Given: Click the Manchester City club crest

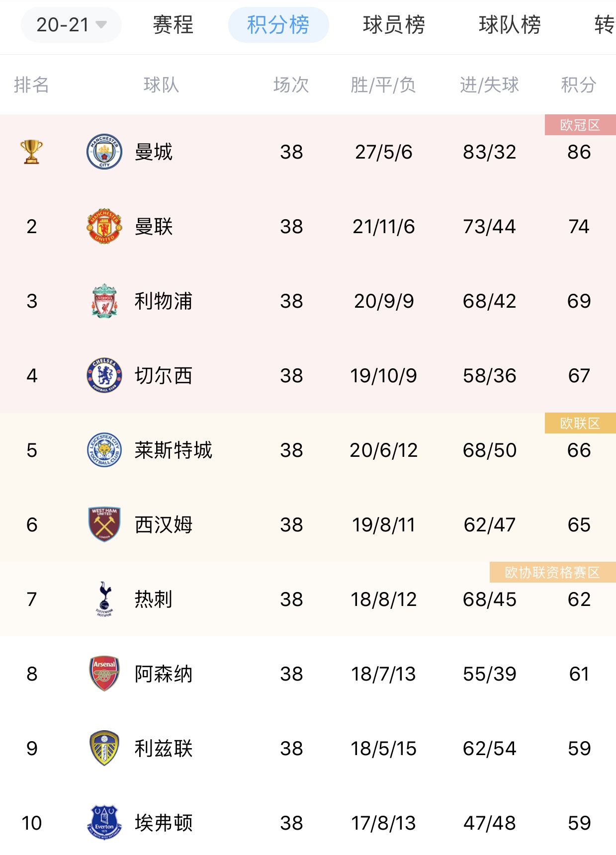Looking at the screenshot, I should coord(104,152).
